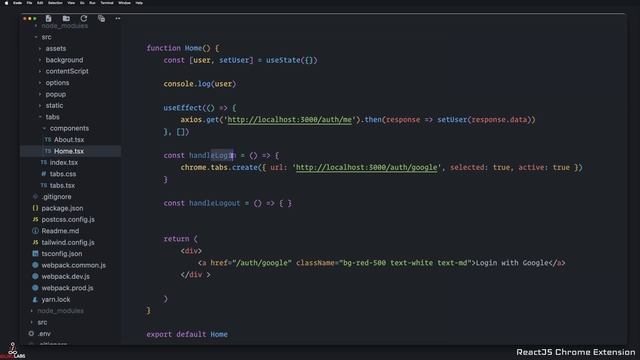Open the explorer more actions ellipsis
The image size is (640, 360).
coord(118,18)
